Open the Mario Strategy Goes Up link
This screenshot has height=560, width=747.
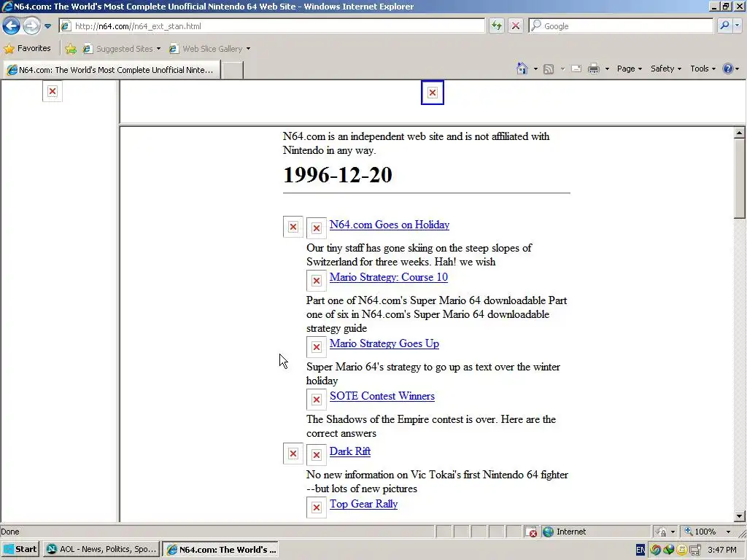click(x=384, y=344)
